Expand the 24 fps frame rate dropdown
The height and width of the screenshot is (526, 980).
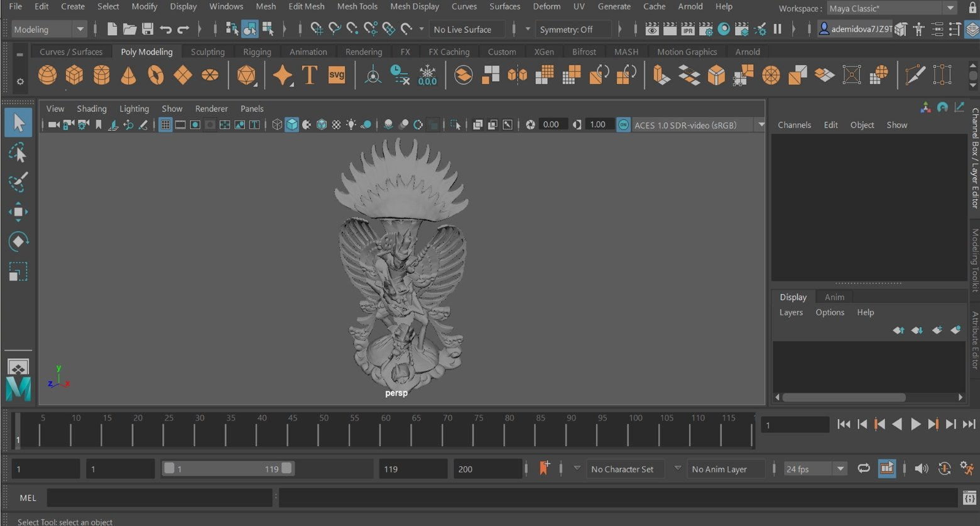coord(840,469)
